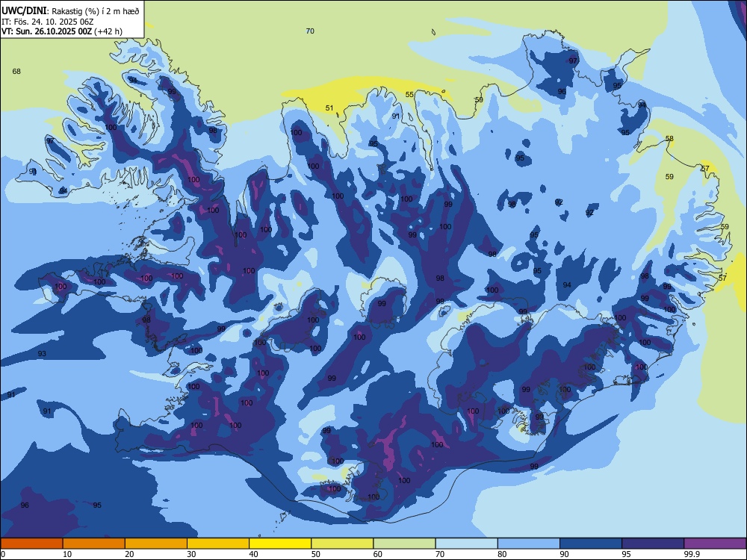The height and width of the screenshot is (560, 747).
Task: Click the light blue 80–90 legend swatch
Action: pos(529,544)
